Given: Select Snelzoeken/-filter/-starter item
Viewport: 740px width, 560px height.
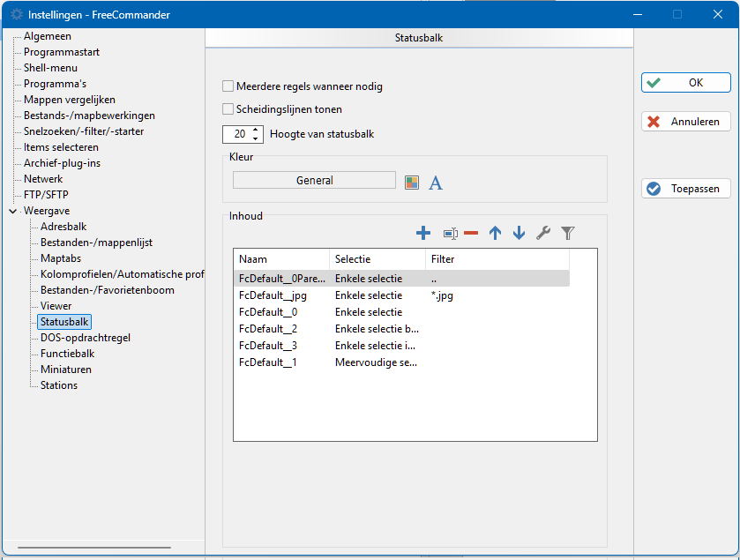Looking at the screenshot, I should tap(84, 131).
